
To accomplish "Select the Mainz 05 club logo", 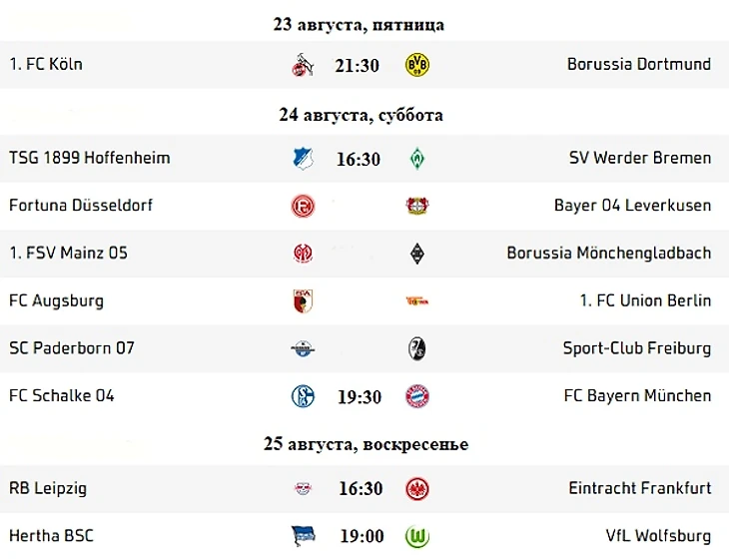I will click(x=304, y=254).
